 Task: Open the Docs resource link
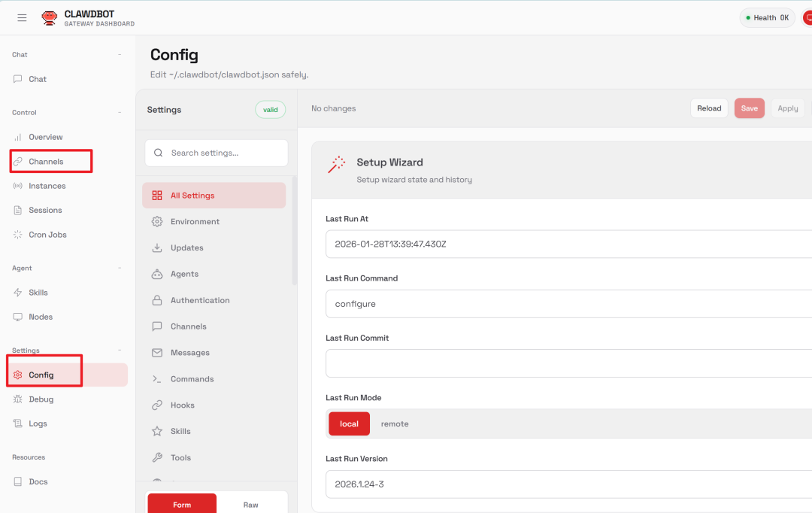pos(68,481)
